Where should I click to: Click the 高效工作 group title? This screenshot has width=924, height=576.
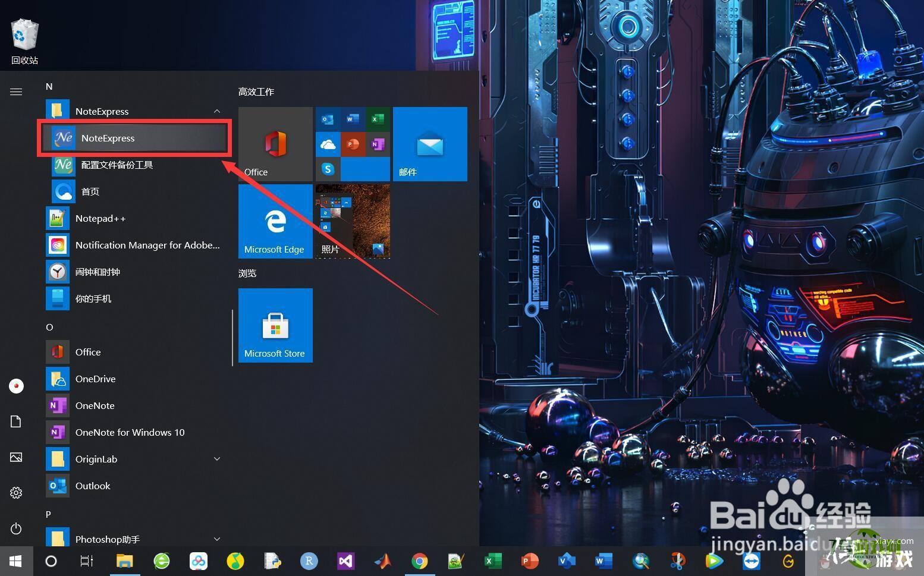pyautogui.click(x=256, y=92)
